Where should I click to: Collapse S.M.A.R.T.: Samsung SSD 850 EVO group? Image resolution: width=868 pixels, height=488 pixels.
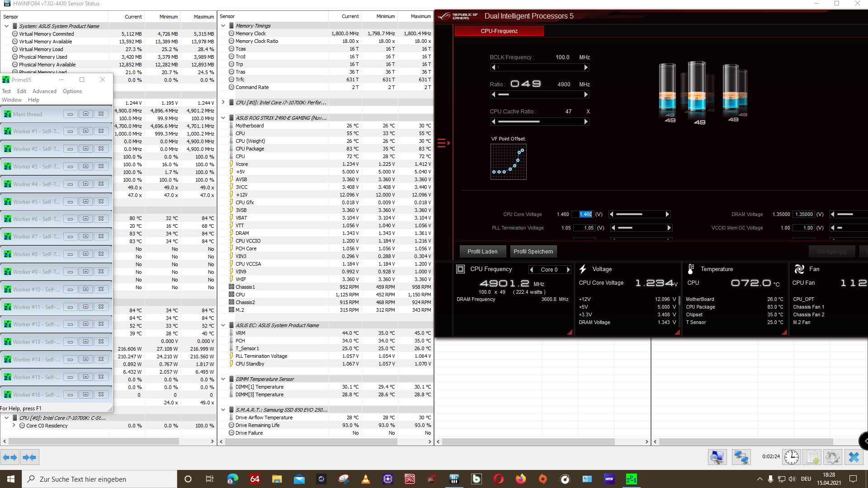tap(223, 410)
